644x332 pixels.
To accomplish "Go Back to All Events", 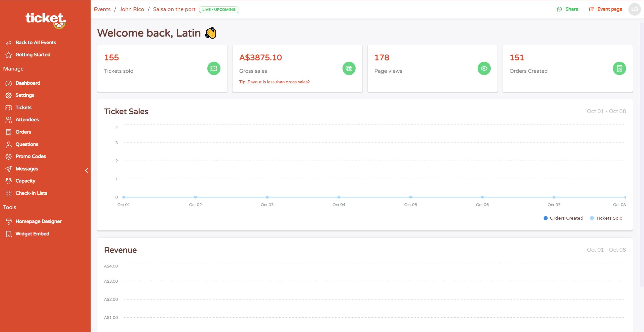I will click(x=36, y=43).
